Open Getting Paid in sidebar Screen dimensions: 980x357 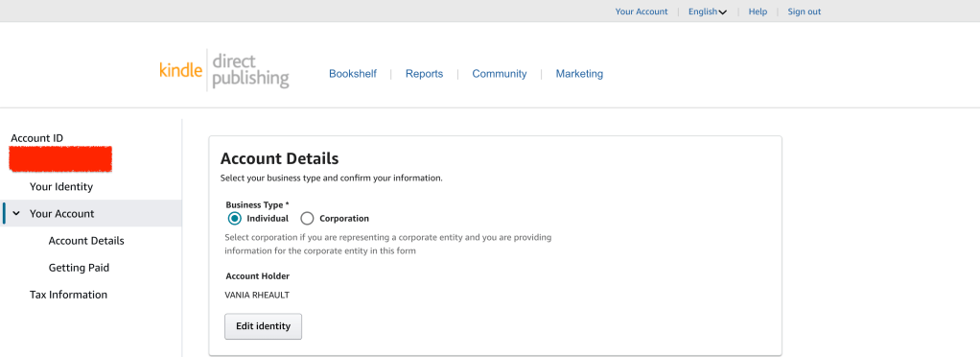coord(79,268)
